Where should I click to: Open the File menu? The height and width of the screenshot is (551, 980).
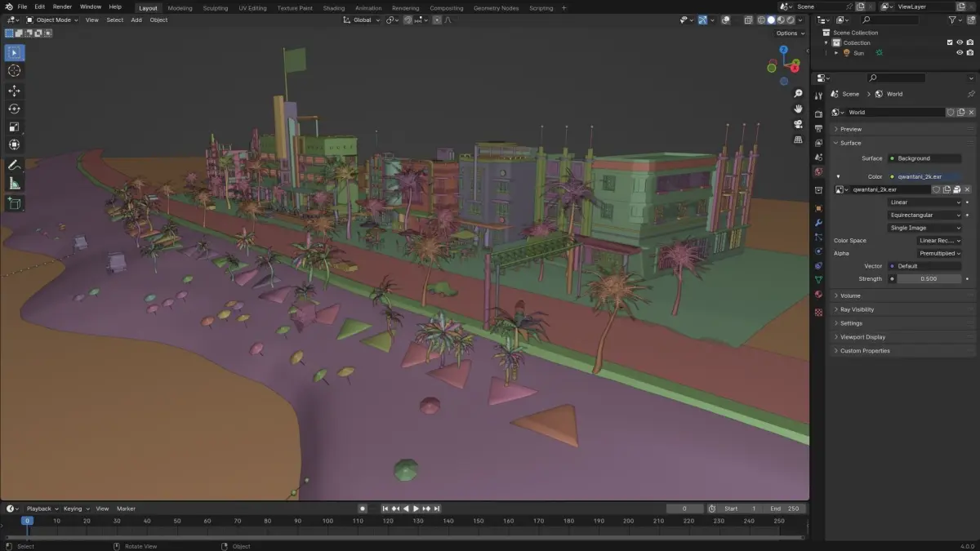click(22, 7)
